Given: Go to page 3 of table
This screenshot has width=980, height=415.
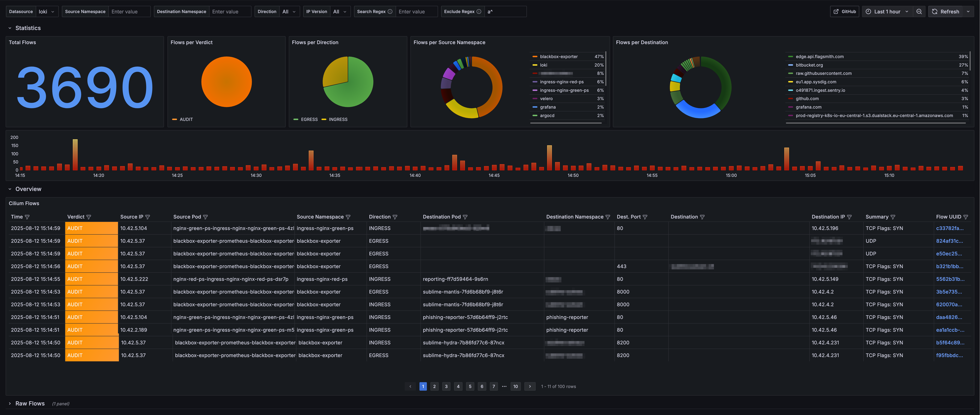Looking at the screenshot, I should coord(446,386).
